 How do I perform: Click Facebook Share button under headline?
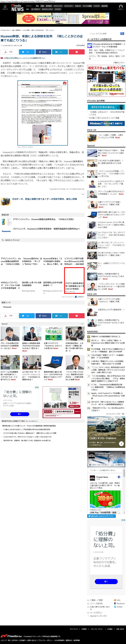[x=43, y=52]
